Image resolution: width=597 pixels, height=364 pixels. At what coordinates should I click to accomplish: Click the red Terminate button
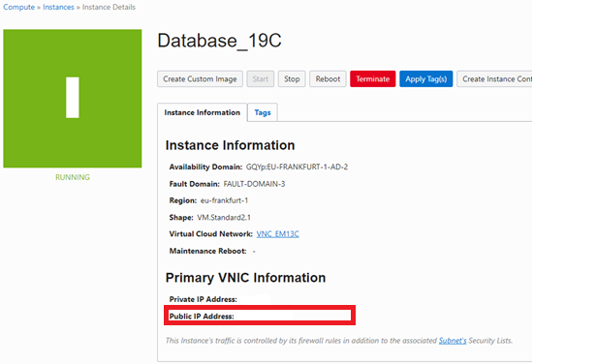click(373, 78)
